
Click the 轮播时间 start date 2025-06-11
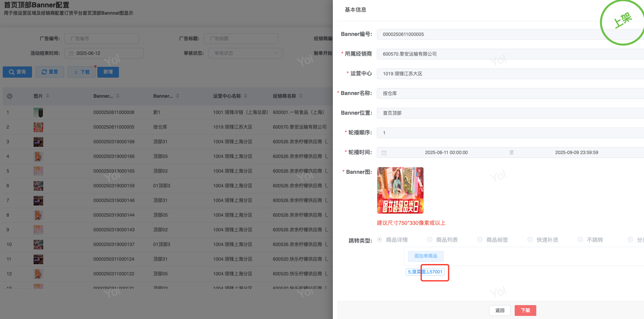click(x=446, y=153)
